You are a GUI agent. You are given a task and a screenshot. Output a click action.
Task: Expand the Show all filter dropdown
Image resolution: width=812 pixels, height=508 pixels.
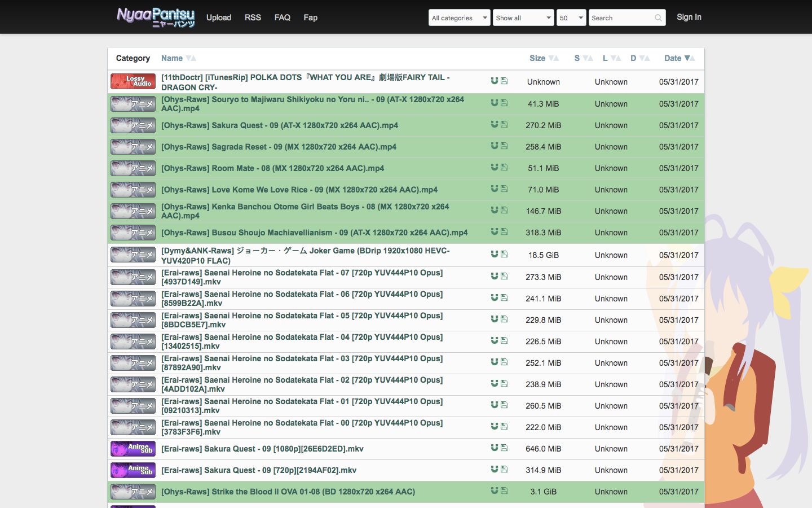[523, 18]
